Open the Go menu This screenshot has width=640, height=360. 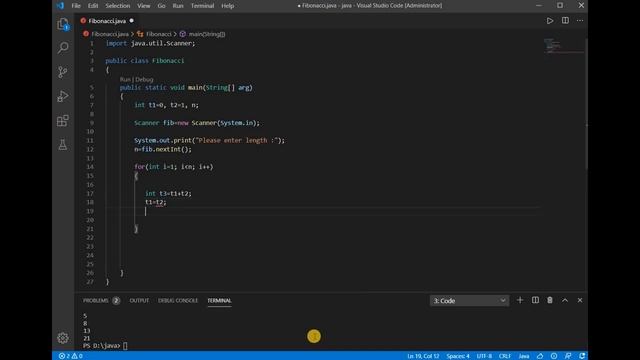pyautogui.click(x=161, y=6)
